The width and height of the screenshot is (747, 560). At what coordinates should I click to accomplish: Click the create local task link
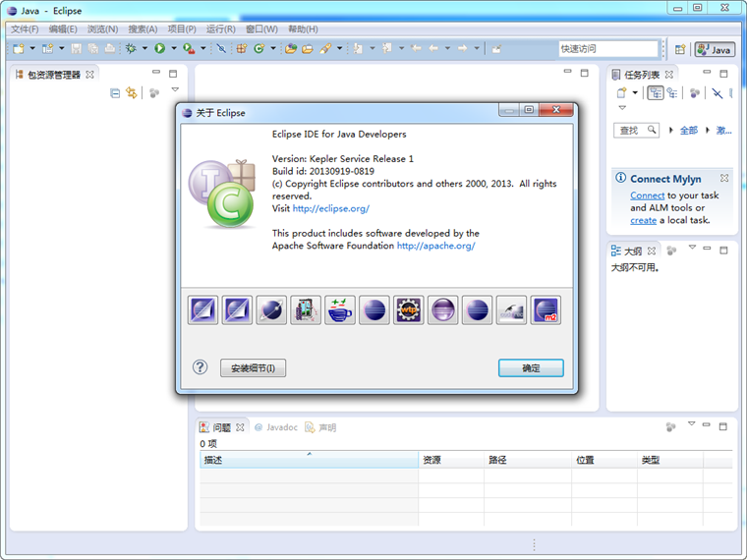coord(643,220)
